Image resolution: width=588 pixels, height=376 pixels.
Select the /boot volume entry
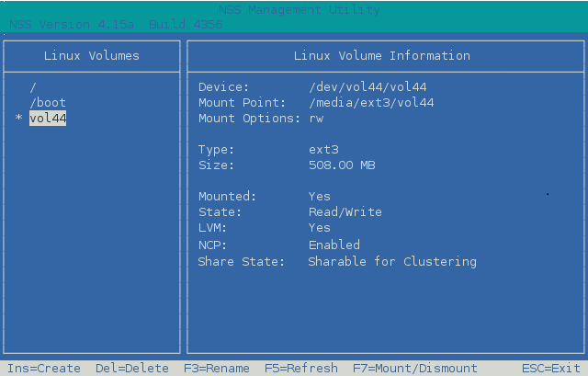click(48, 103)
